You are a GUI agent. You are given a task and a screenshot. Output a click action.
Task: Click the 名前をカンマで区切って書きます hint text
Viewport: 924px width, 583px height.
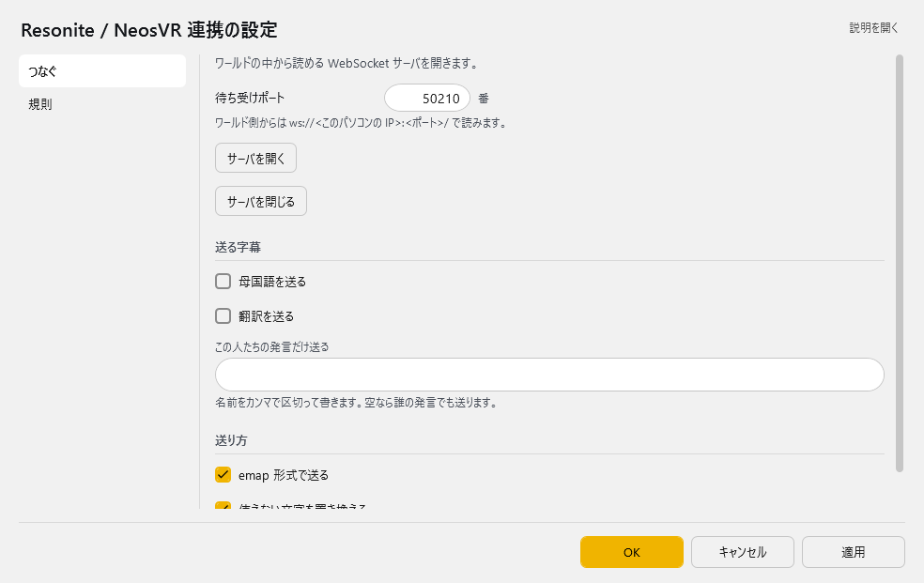click(x=356, y=403)
